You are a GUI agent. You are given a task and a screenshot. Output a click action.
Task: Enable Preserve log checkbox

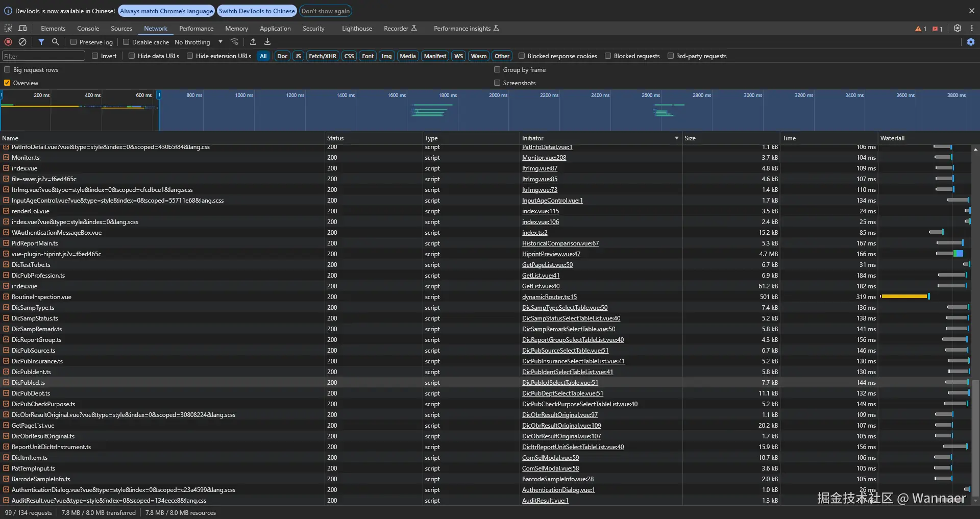tap(73, 42)
